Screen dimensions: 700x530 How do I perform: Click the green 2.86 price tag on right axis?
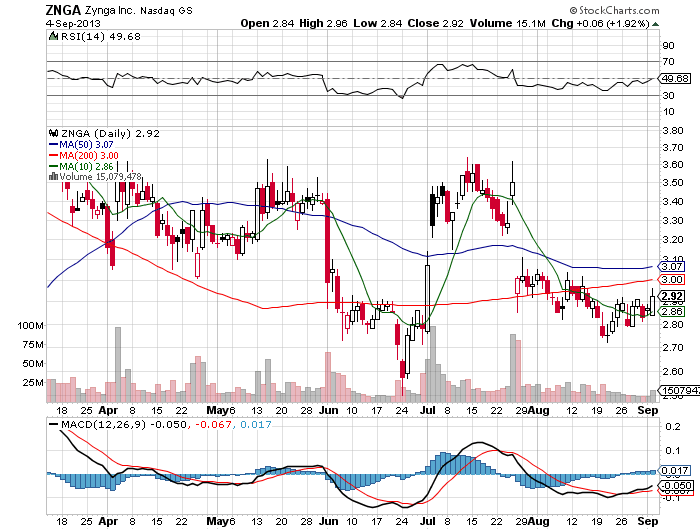[x=672, y=311]
